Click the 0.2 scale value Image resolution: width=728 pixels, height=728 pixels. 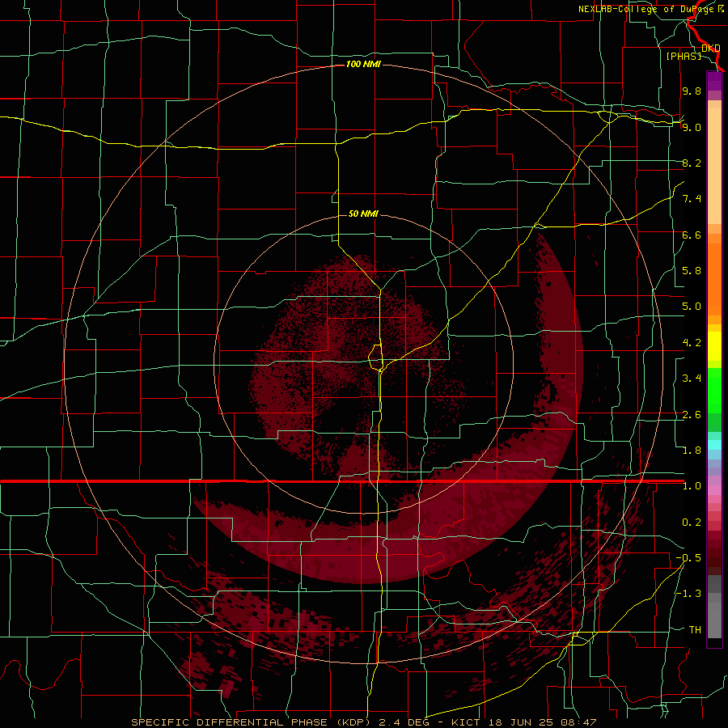[x=692, y=523]
